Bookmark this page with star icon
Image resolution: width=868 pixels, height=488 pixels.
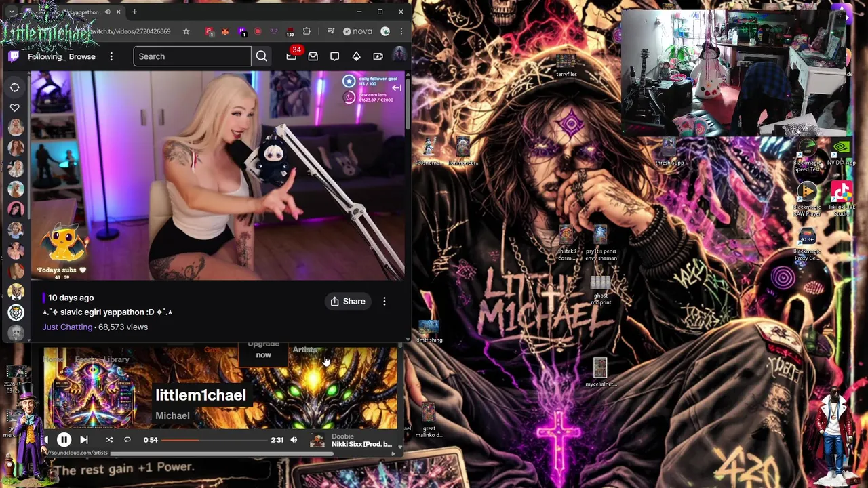tap(186, 31)
